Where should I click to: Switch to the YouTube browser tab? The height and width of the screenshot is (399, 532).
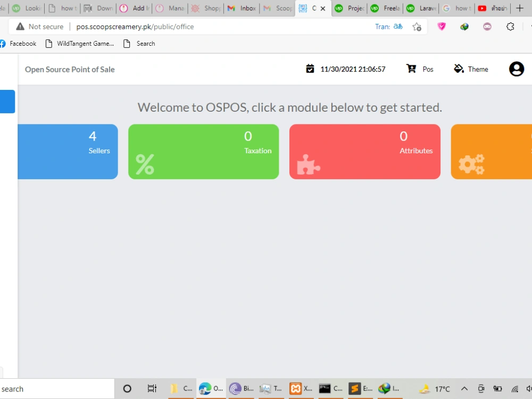492,8
